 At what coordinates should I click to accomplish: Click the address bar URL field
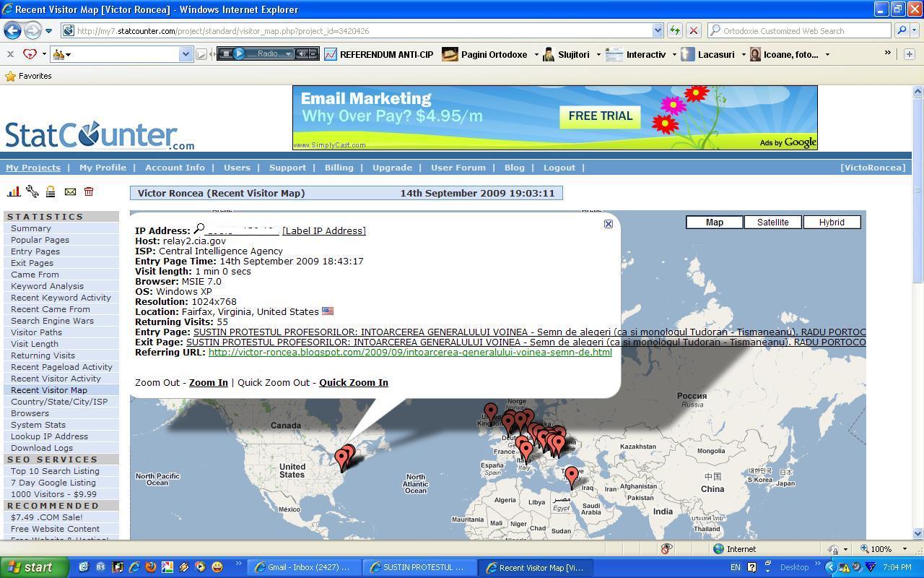tap(361, 30)
